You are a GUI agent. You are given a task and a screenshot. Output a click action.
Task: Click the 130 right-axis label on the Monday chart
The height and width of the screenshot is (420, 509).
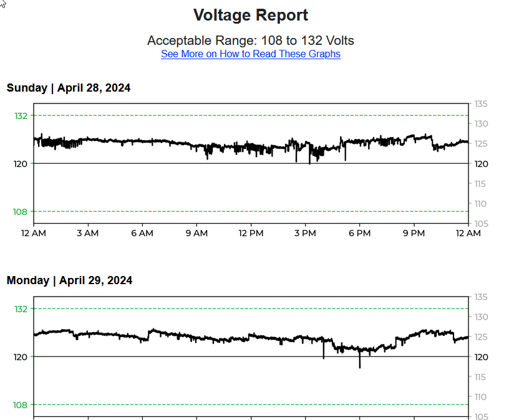click(x=481, y=317)
